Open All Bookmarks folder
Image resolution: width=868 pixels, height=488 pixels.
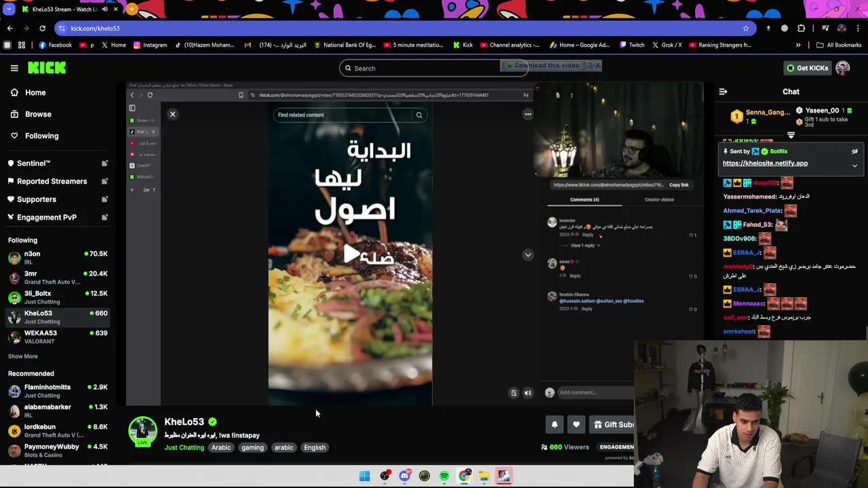tap(839, 45)
